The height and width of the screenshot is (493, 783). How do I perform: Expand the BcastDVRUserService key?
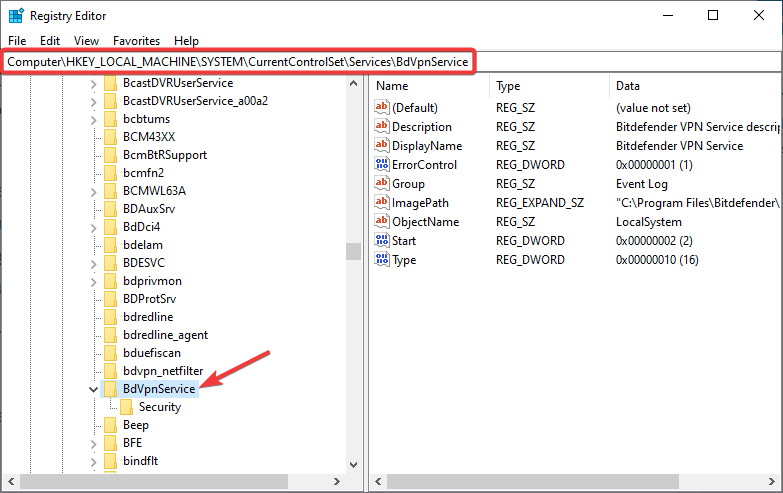[x=93, y=84]
